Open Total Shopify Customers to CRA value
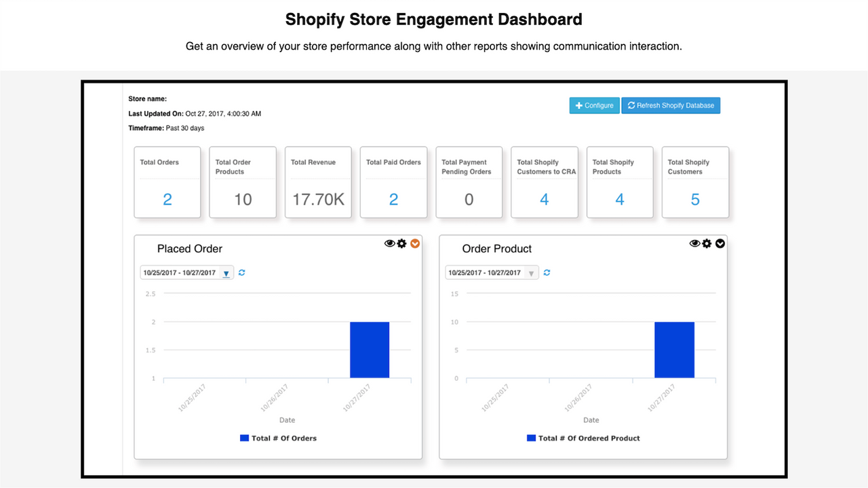This screenshot has width=868, height=488. click(544, 199)
